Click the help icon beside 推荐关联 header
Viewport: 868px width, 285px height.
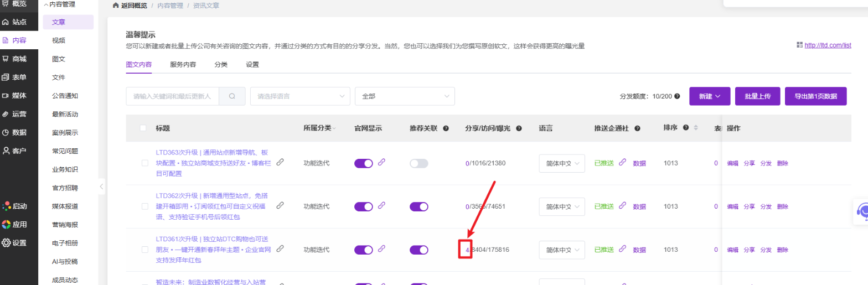pos(446,128)
